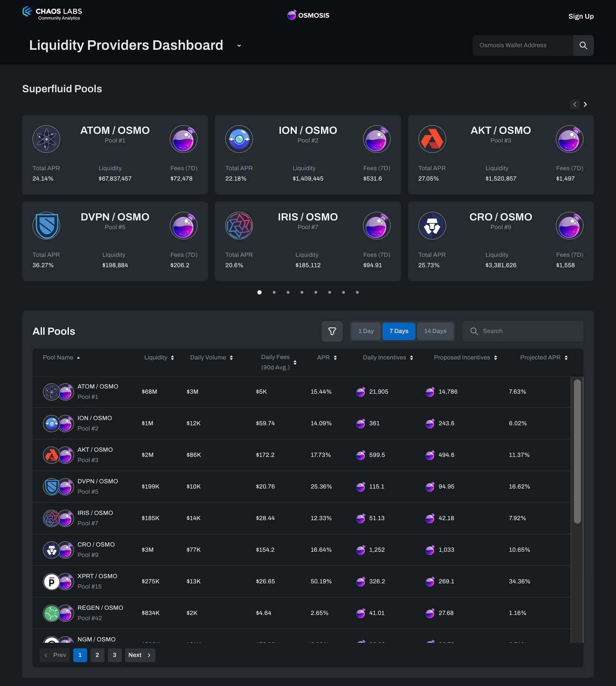Viewport: 616px width, 686px height.
Task: Open the All Pools filter funnel icon
Action: (x=332, y=331)
